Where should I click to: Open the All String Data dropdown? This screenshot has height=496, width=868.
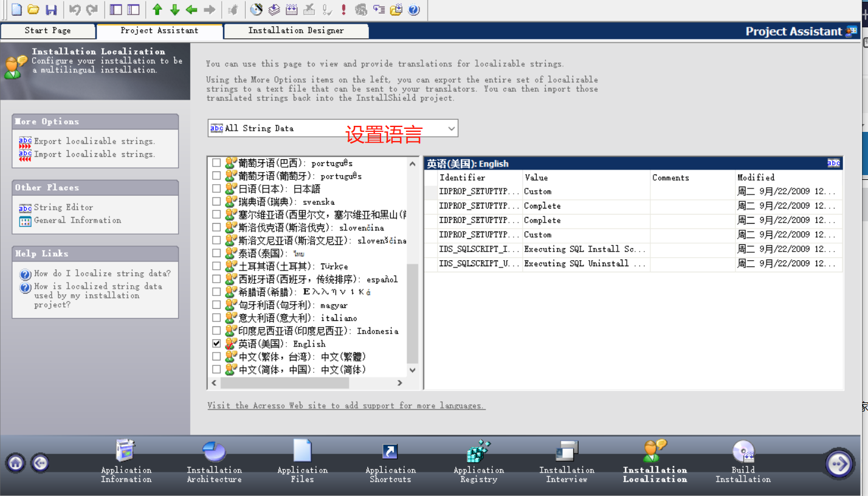[451, 128]
